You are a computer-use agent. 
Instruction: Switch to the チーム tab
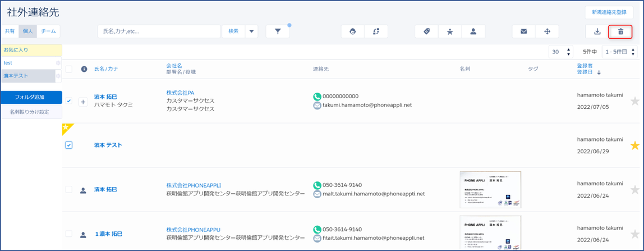pos(48,31)
